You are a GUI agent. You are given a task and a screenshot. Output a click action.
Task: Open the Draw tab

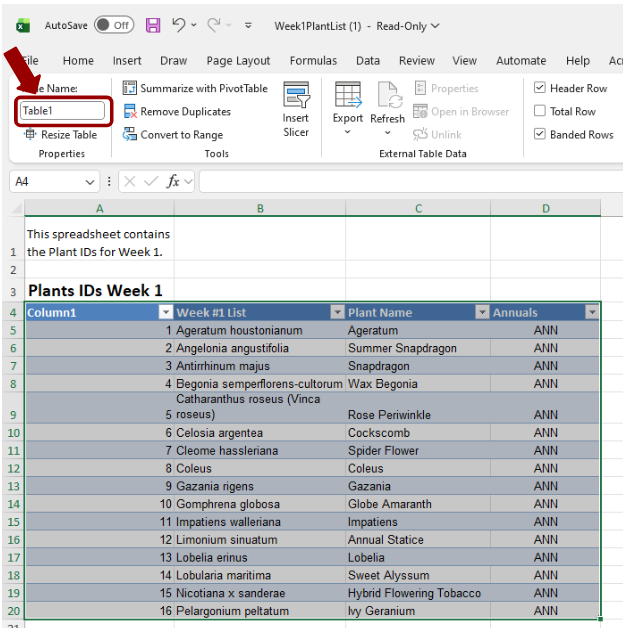(x=173, y=60)
